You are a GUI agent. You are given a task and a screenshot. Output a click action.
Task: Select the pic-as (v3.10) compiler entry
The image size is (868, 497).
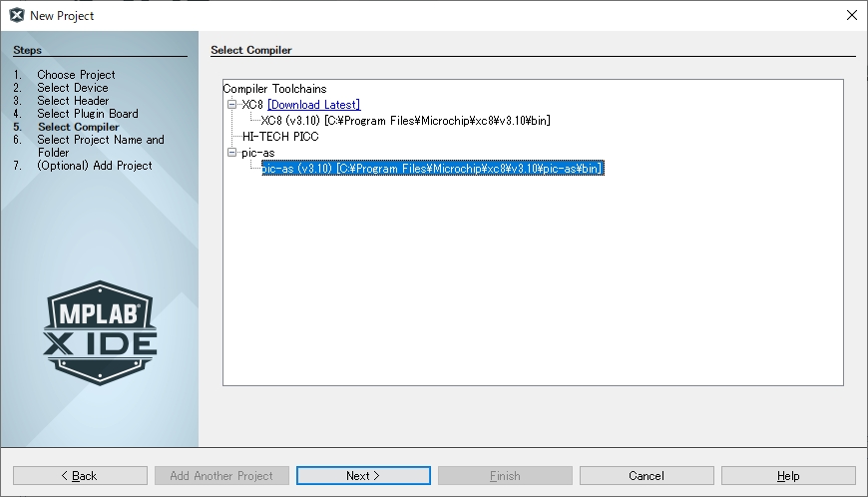pos(432,169)
